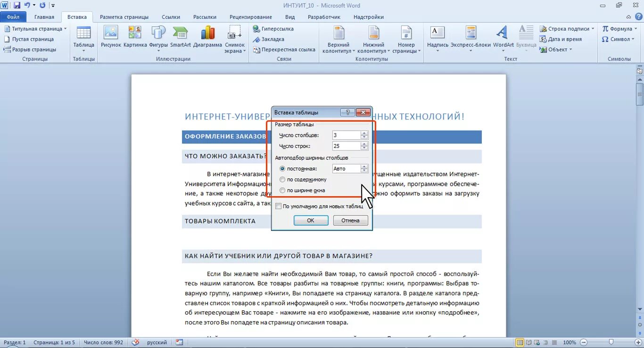644x348 pixels.
Task: Select the постоянная radio button
Action: pyautogui.click(x=282, y=168)
